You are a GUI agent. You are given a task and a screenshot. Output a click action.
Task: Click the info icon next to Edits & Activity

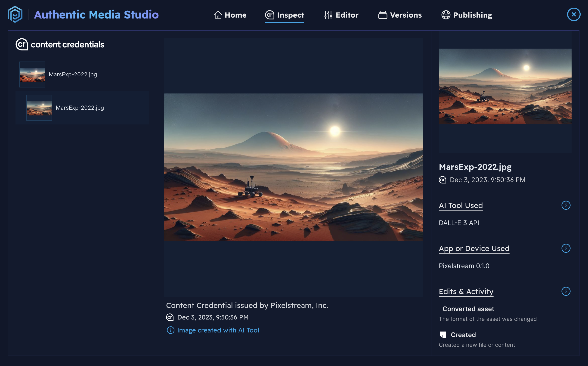click(x=566, y=291)
